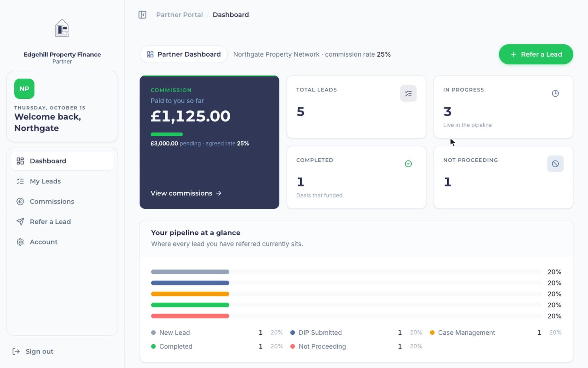
Task: Click Northgate Property Network commission rate text
Action: [x=312, y=54]
